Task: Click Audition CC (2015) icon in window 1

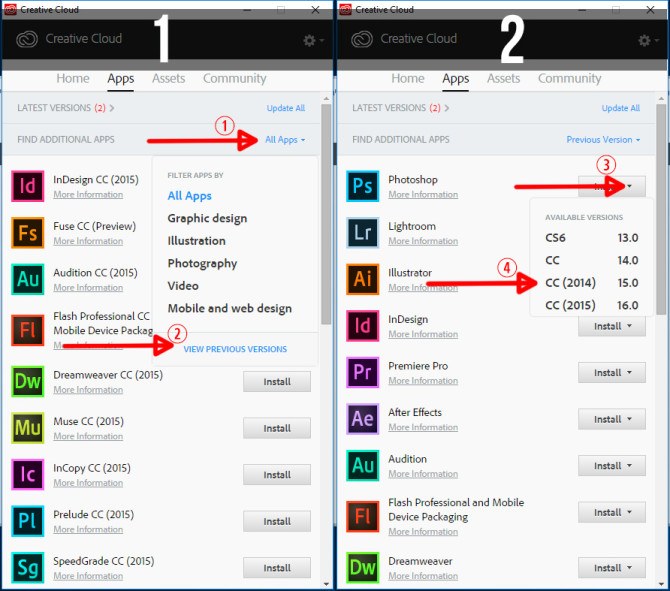Action: 27,279
